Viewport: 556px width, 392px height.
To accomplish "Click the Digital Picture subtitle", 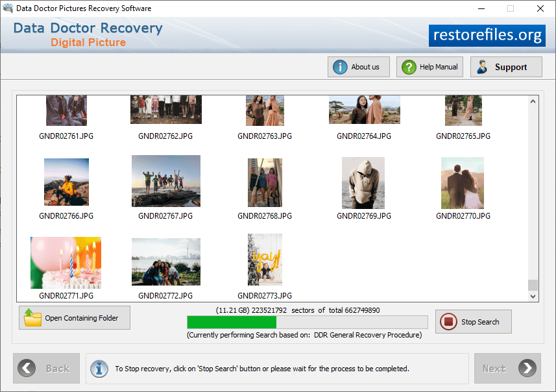I will click(88, 42).
